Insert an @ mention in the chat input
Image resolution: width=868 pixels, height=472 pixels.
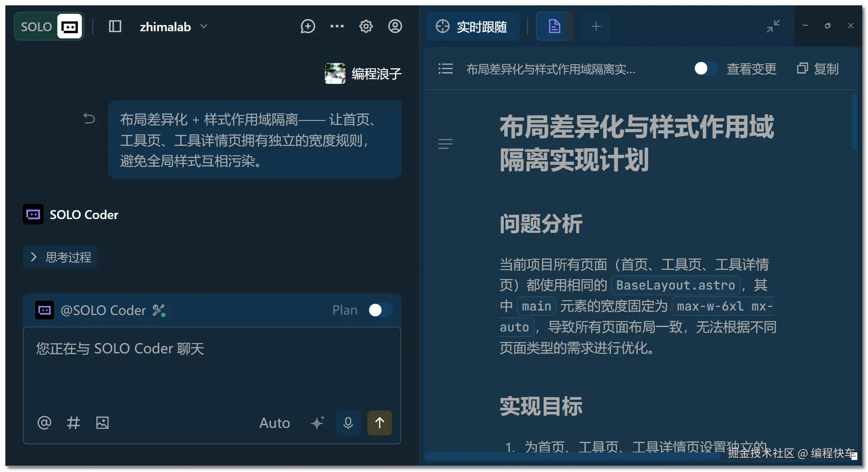[44, 423]
